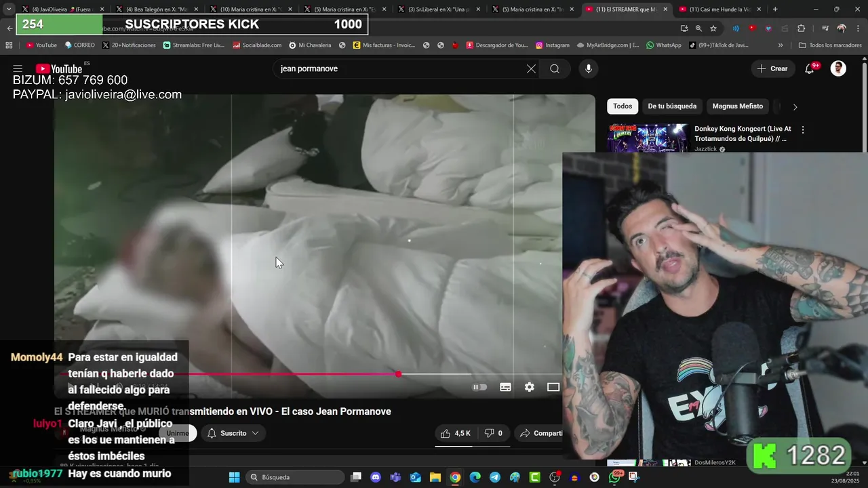Open the Todos los marcadores folder
This screenshot has width=868, height=488.
pyautogui.click(x=829, y=45)
